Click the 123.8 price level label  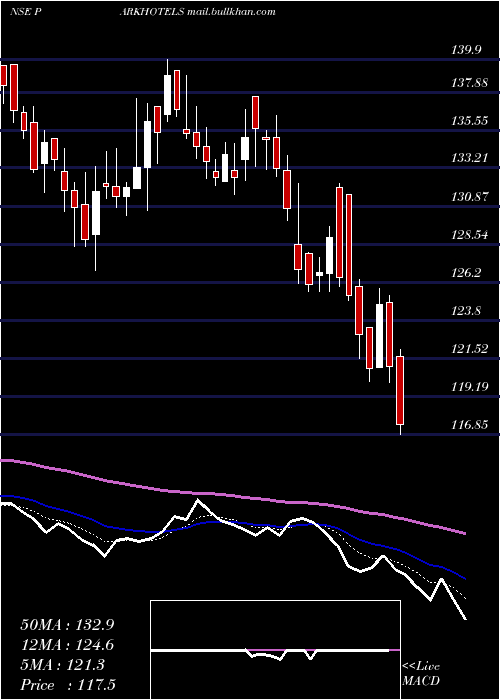[x=468, y=311]
